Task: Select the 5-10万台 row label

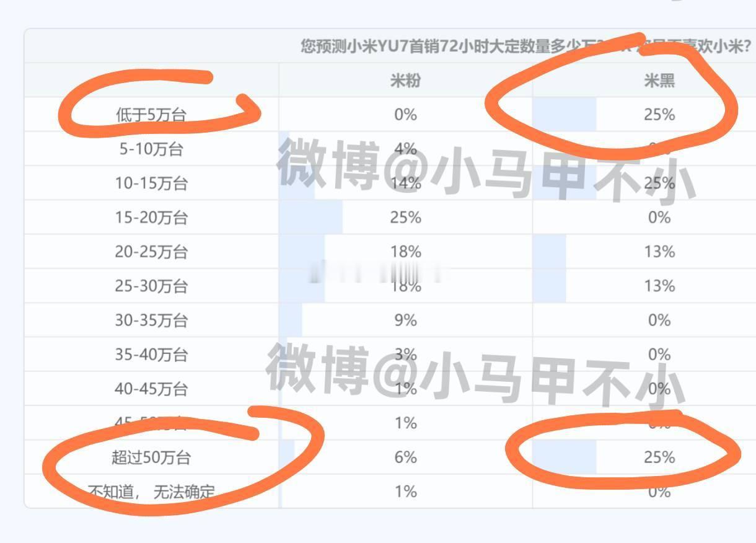Action: tap(151, 149)
